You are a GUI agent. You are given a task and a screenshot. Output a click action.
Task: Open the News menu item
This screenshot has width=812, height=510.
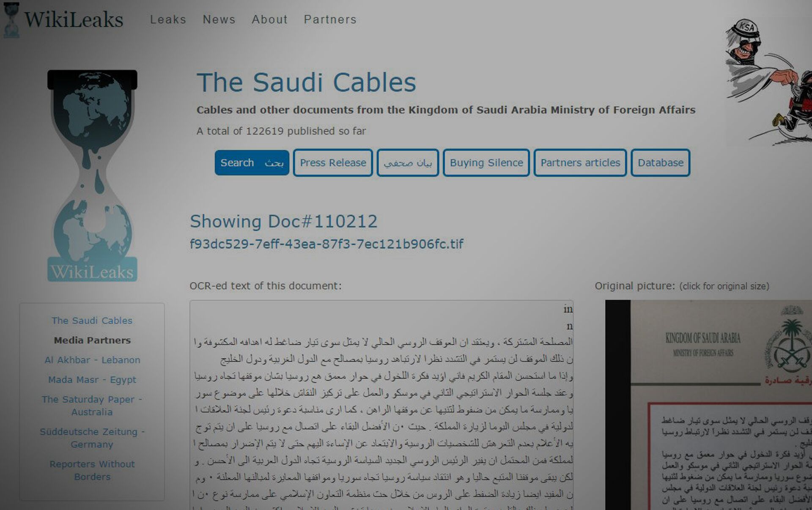point(219,19)
